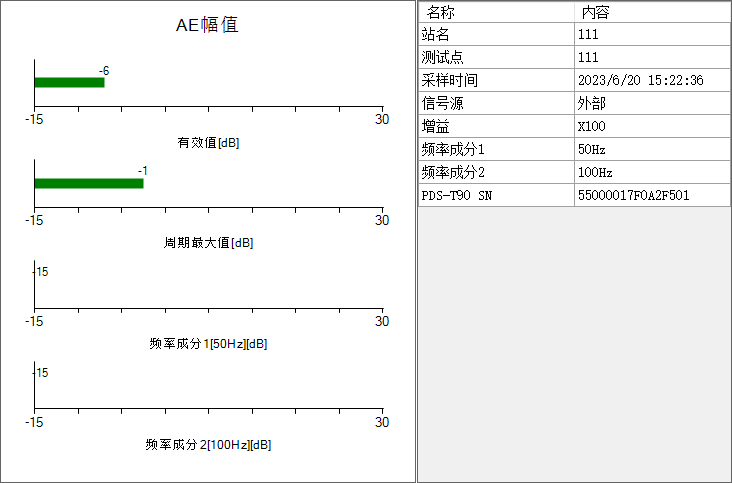This screenshot has width=732, height=483.
Task: Select the 增益 row label
Action: tap(436, 126)
